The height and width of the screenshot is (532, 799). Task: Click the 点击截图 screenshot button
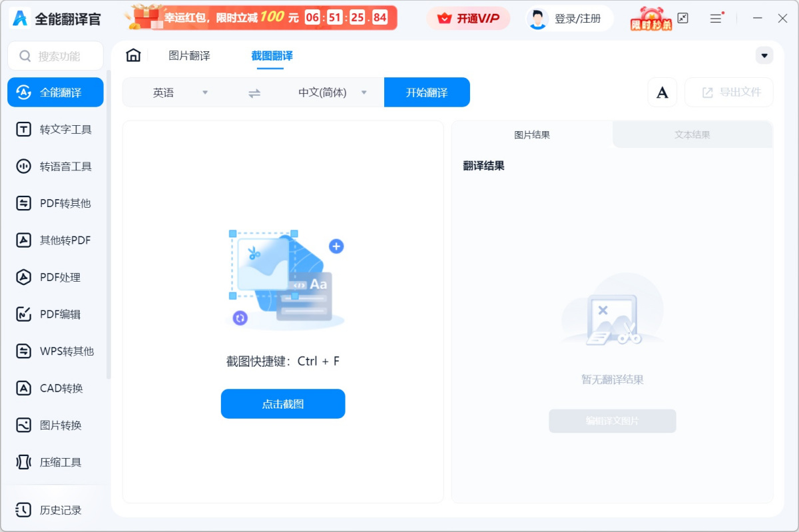coord(282,403)
